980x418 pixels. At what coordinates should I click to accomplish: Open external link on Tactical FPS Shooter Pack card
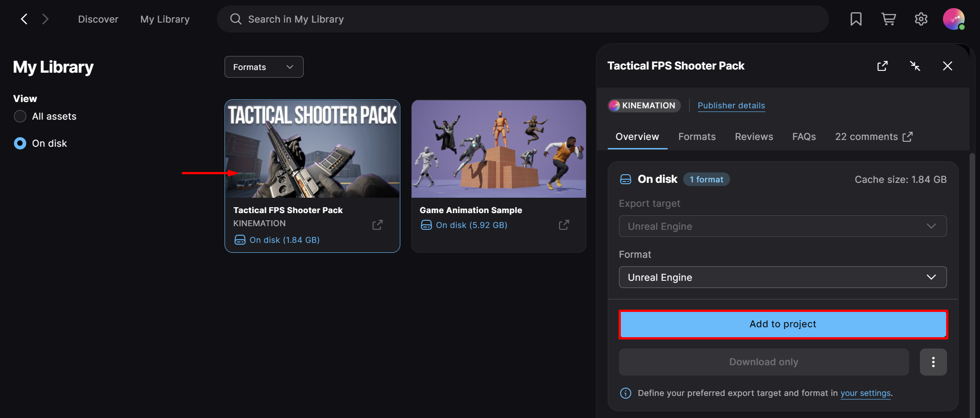click(x=377, y=225)
